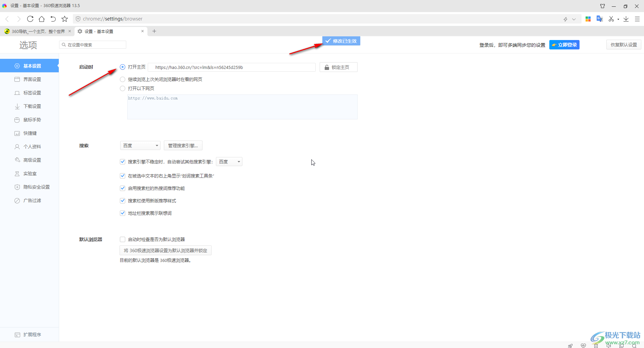Viewport: 644px width, 348px height.
Task: Go to home page via house icon
Action: pyautogui.click(x=42, y=19)
